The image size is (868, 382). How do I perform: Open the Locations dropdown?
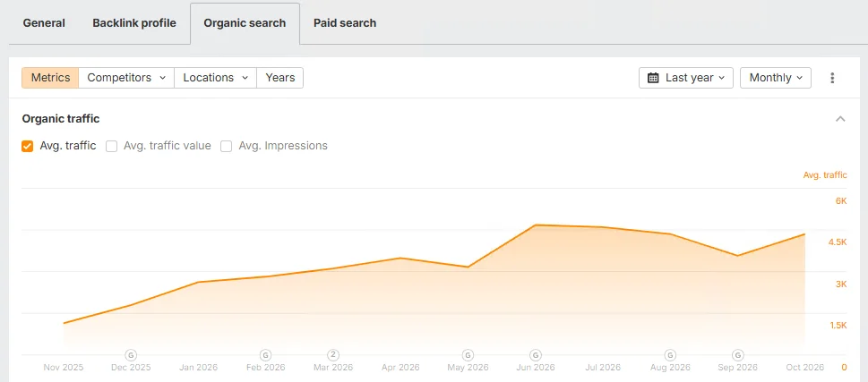point(215,78)
